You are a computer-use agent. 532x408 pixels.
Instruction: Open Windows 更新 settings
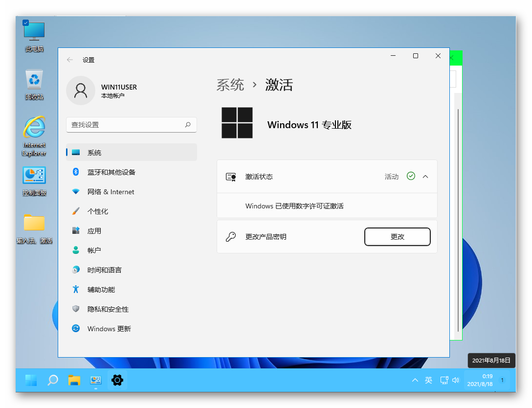[x=132, y=329]
